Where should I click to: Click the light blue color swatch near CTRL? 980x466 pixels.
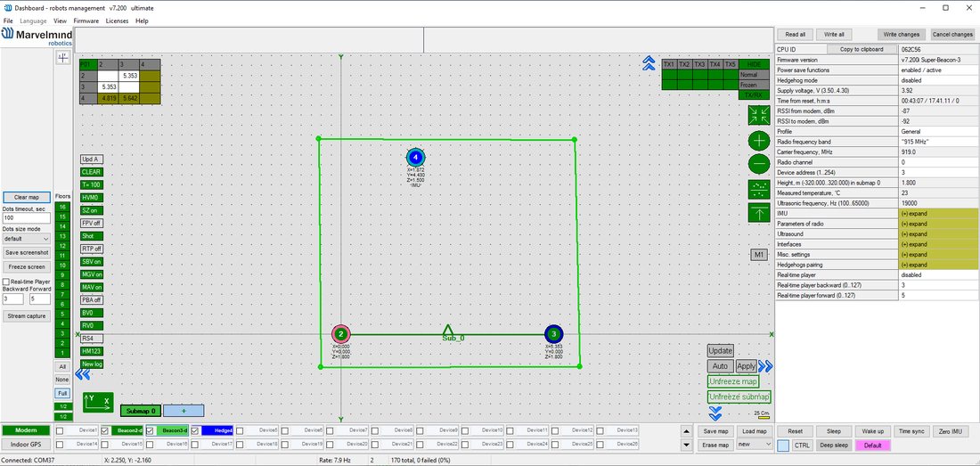click(x=783, y=446)
